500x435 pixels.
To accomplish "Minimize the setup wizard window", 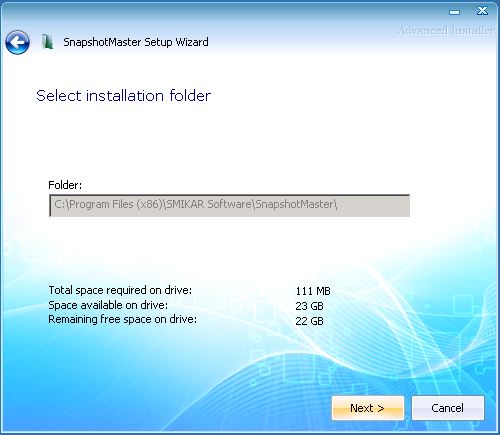I will coord(454,12).
